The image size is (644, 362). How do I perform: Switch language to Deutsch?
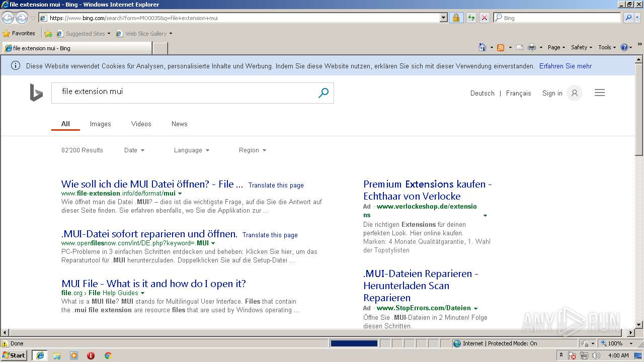[482, 93]
